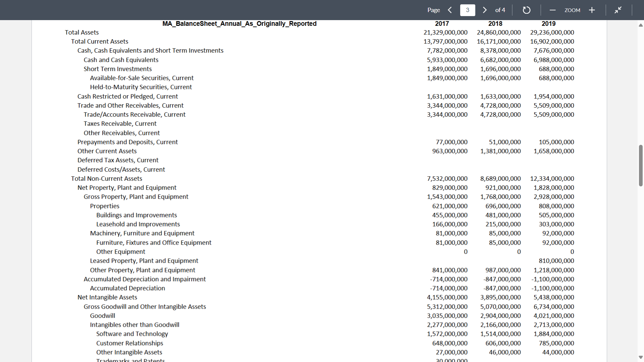The width and height of the screenshot is (644, 362).
Task: Click 'Held-to-Maturity Securities, Current' label
Action: pyautogui.click(x=141, y=87)
